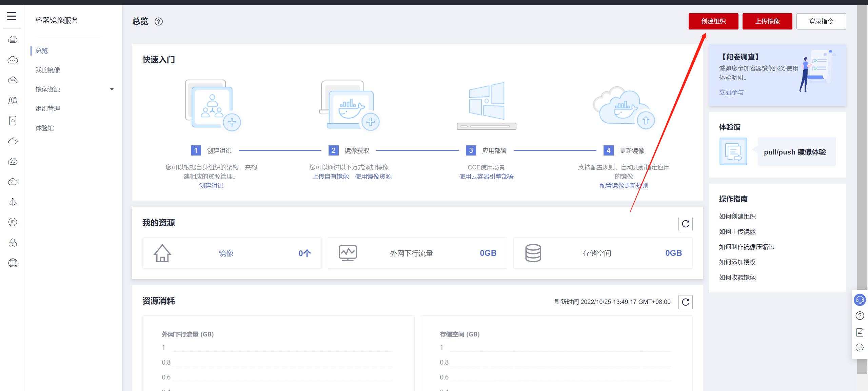Go to 组织管理 page
This screenshot has width=868, height=391.
coord(48,109)
